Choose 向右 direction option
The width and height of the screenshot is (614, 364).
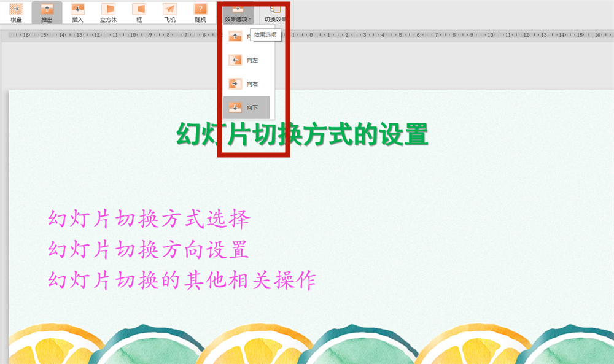(247, 83)
